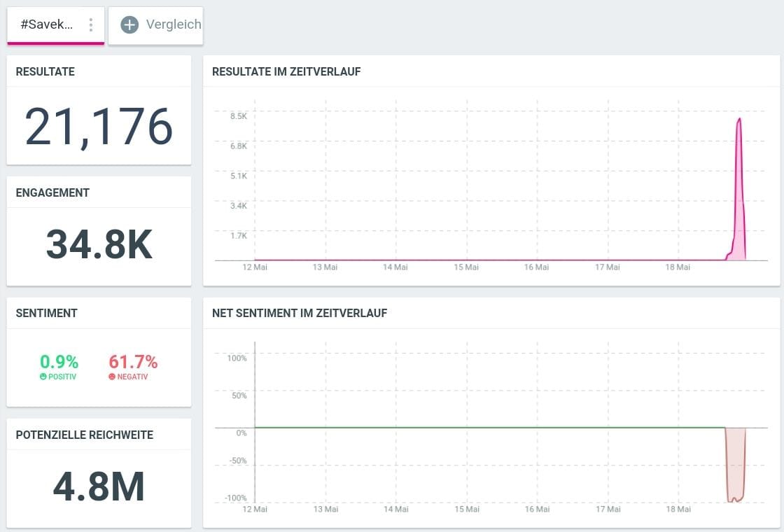Click the plus icon beside Vergleich
This screenshot has height=532, width=784.
click(x=129, y=24)
